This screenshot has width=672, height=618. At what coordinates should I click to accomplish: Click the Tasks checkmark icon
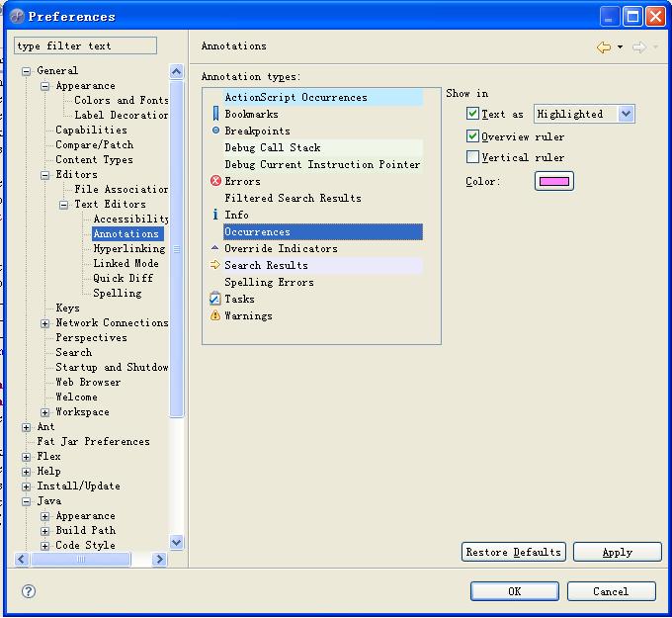click(x=215, y=299)
